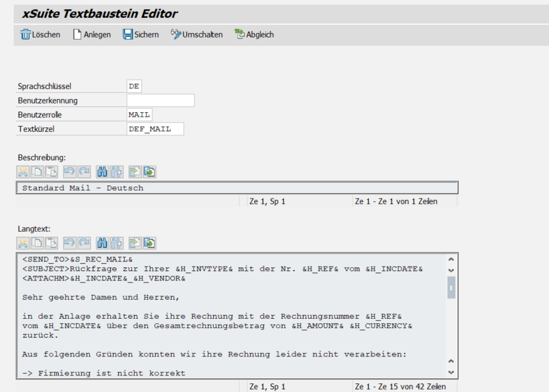Click the Copy icon above the Beschreibung field
The height and width of the screenshot is (392, 549).
click(x=38, y=172)
